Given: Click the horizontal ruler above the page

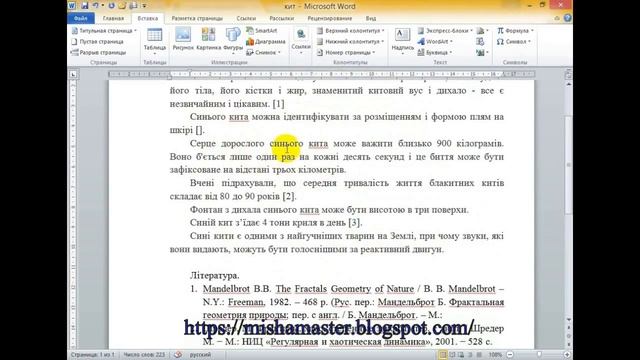Looking at the screenshot, I should click(x=322, y=74).
